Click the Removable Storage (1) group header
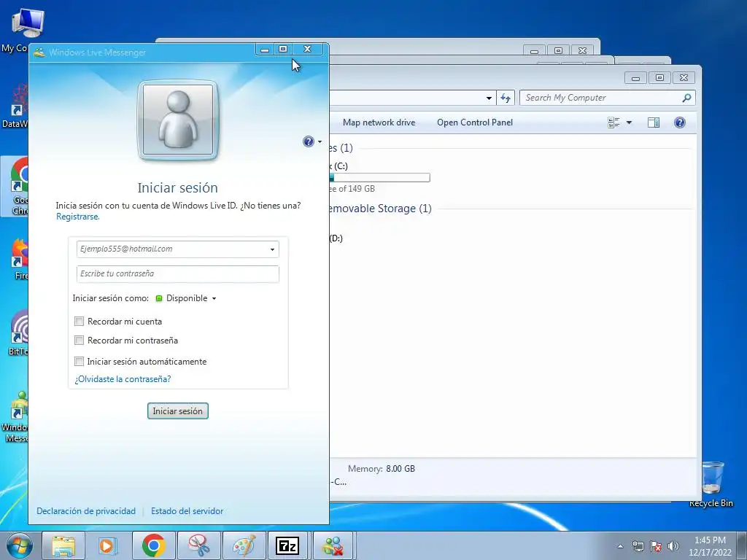Viewport: 747px width, 560px height. [x=379, y=209]
